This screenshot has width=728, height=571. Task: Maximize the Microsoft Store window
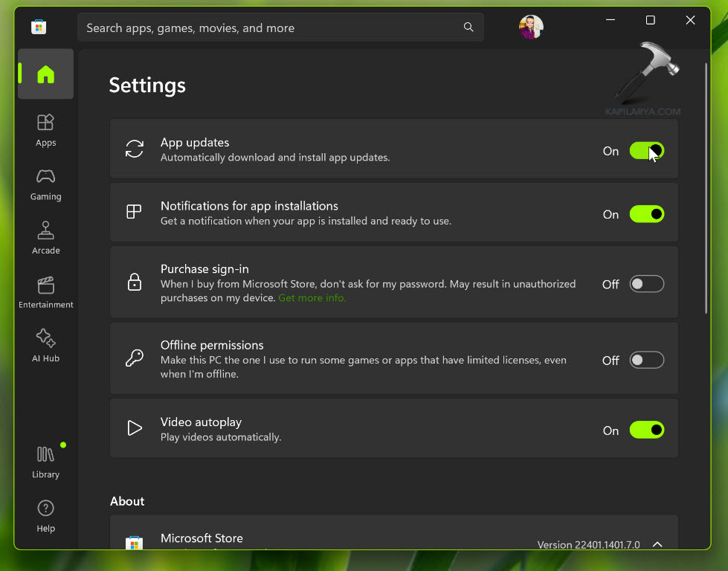pyautogui.click(x=650, y=20)
